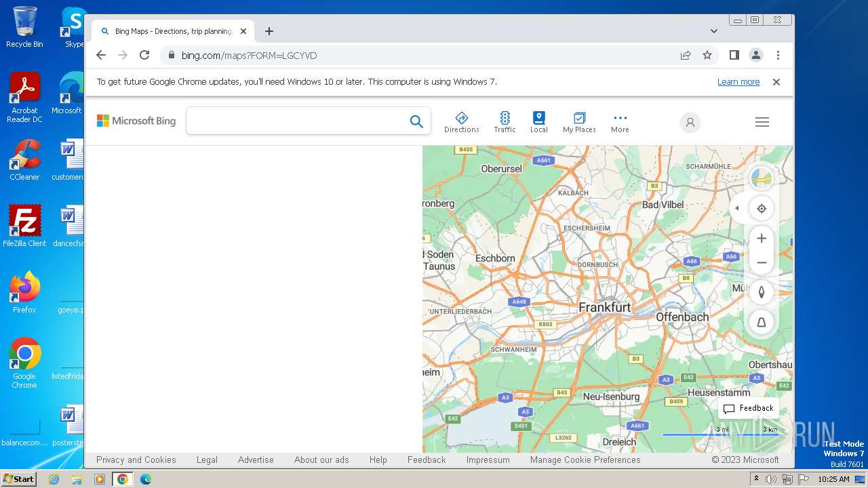Show hidden system tray icons
The width and height of the screenshot is (868, 488).
pyautogui.click(x=757, y=479)
